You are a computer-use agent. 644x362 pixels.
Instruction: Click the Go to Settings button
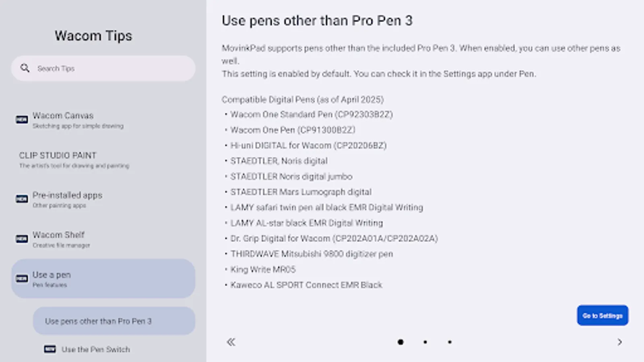(602, 315)
